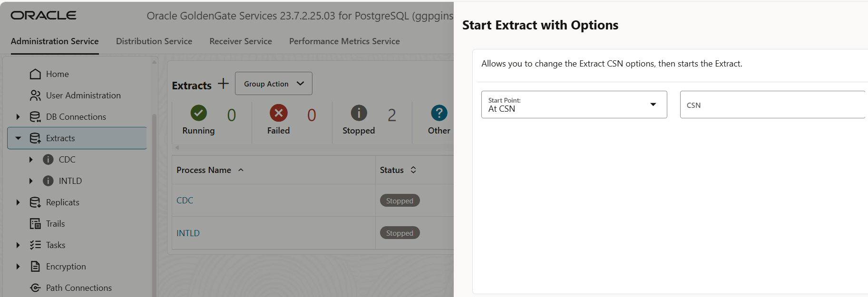This screenshot has width=868, height=297.
Task: Click the Home icon in sidebar
Action: 35,74
